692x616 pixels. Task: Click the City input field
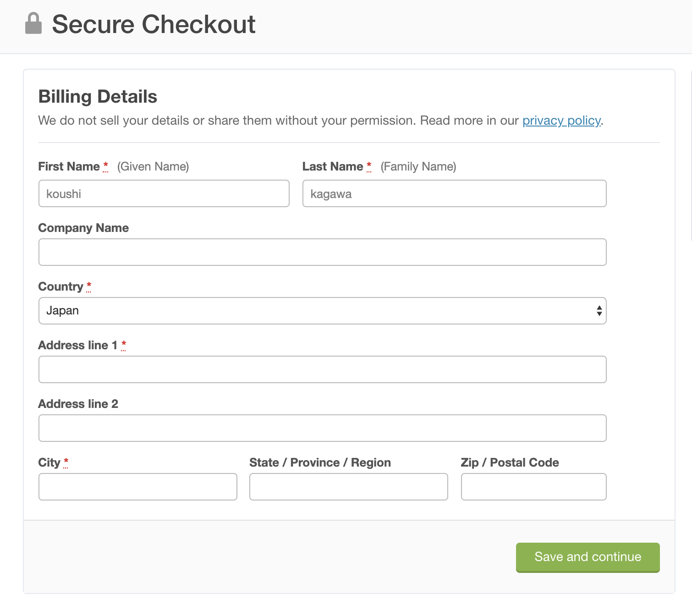point(138,487)
